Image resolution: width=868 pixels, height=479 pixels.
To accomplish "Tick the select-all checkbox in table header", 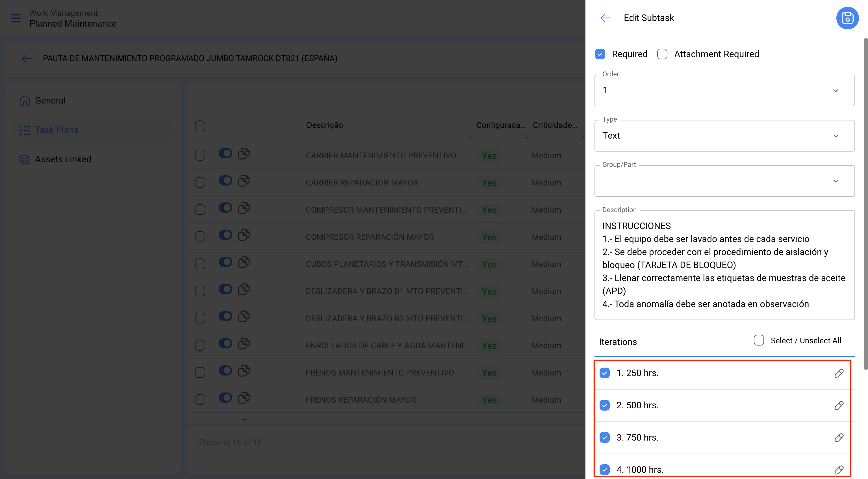I will pyautogui.click(x=200, y=126).
